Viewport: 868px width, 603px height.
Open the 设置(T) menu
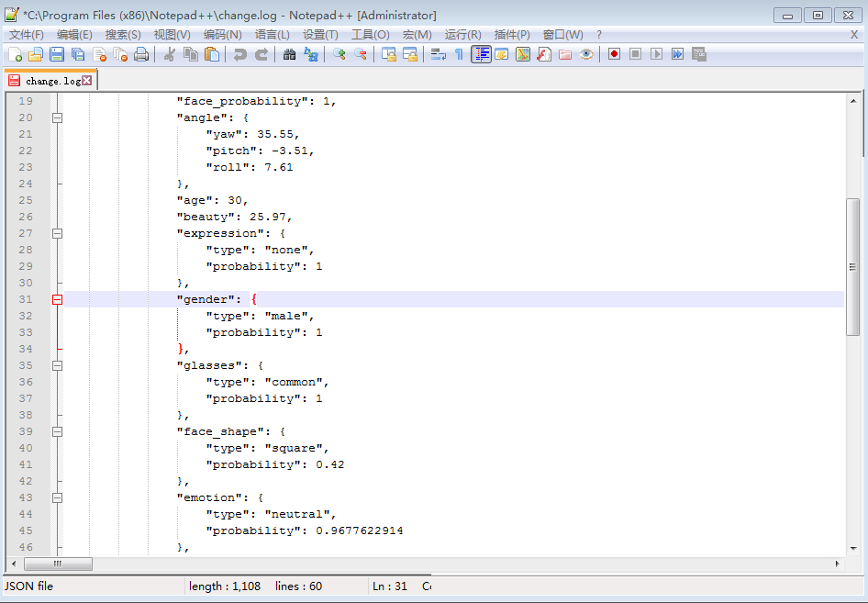tap(320, 35)
